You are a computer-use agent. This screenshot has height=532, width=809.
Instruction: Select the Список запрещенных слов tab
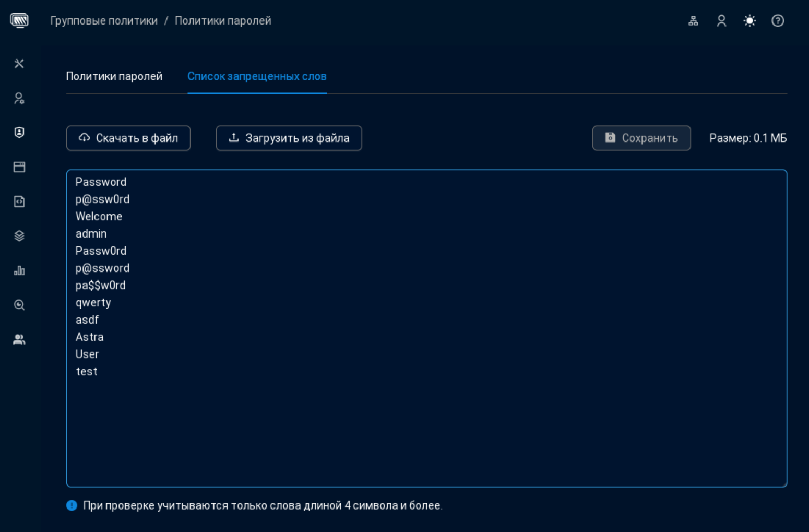[257, 76]
